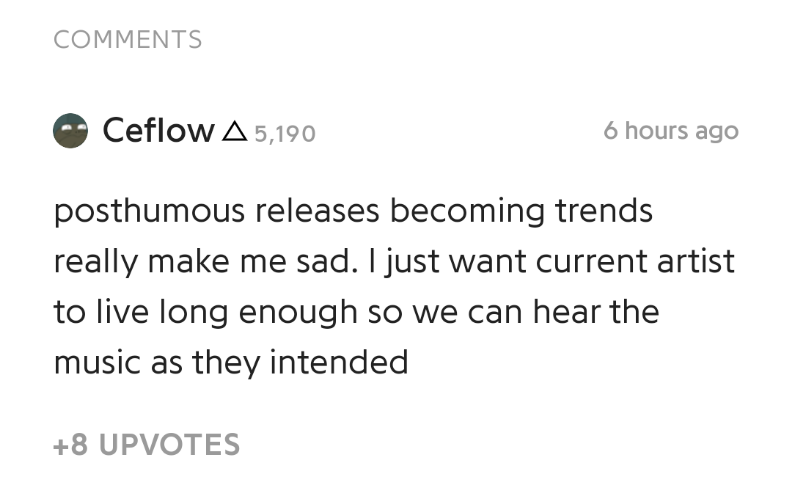The height and width of the screenshot is (486, 792).
Task: Click the 5,190 score number
Action: pos(285,132)
